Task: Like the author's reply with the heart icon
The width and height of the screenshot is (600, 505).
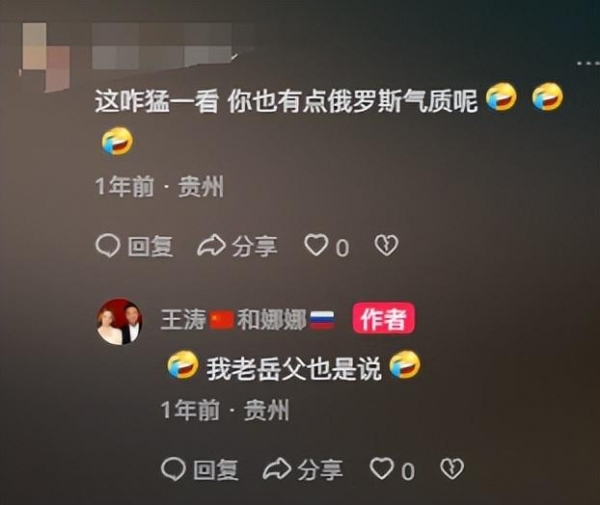Action: 382,468
